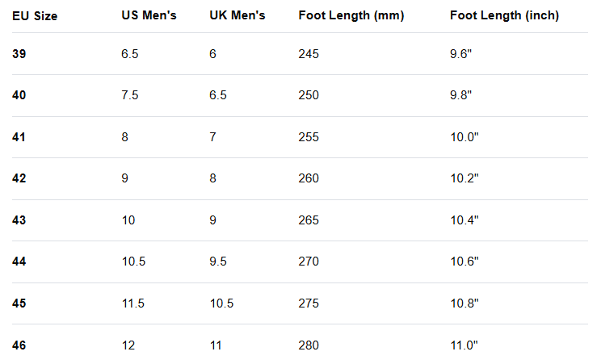Click the 9.8" foot length value
This screenshot has width=597, height=364.
tap(461, 95)
